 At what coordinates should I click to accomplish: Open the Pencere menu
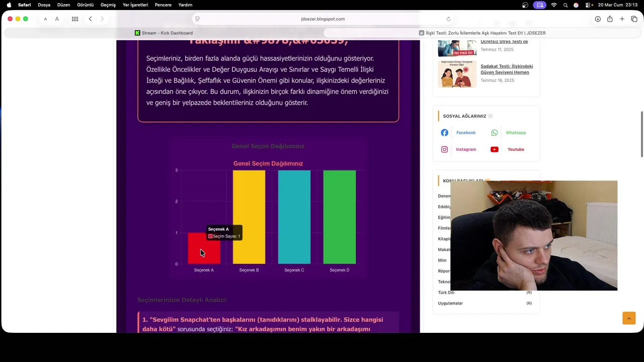point(163,5)
